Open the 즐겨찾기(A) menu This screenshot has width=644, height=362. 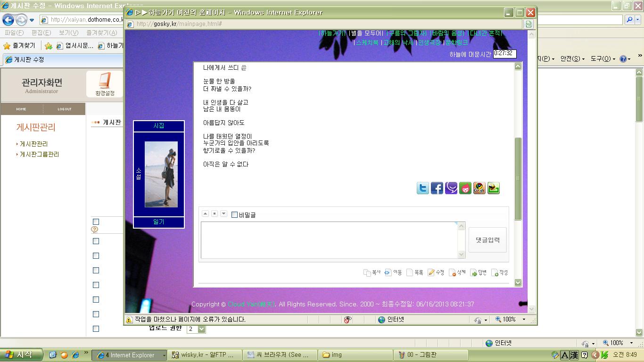(x=101, y=33)
